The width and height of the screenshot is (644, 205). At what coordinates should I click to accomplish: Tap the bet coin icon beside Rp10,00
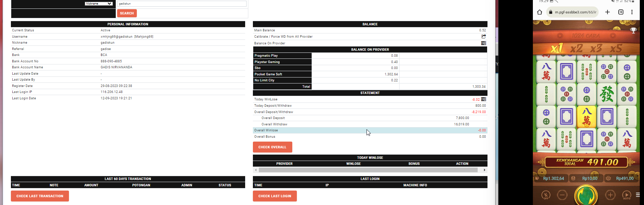click(x=573, y=179)
